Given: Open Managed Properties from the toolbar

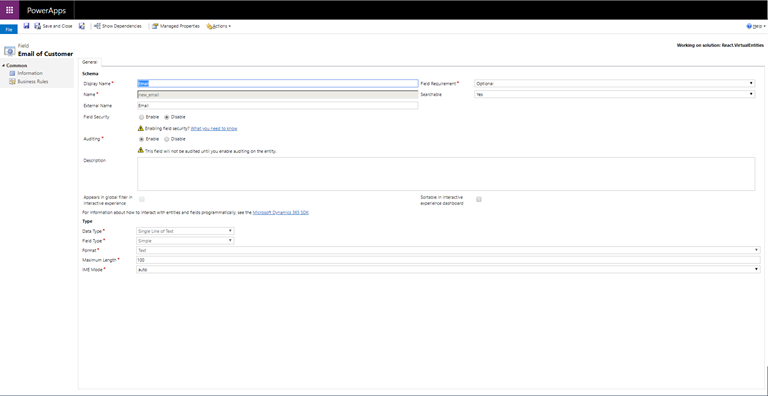Looking at the screenshot, I should (176, 26).
